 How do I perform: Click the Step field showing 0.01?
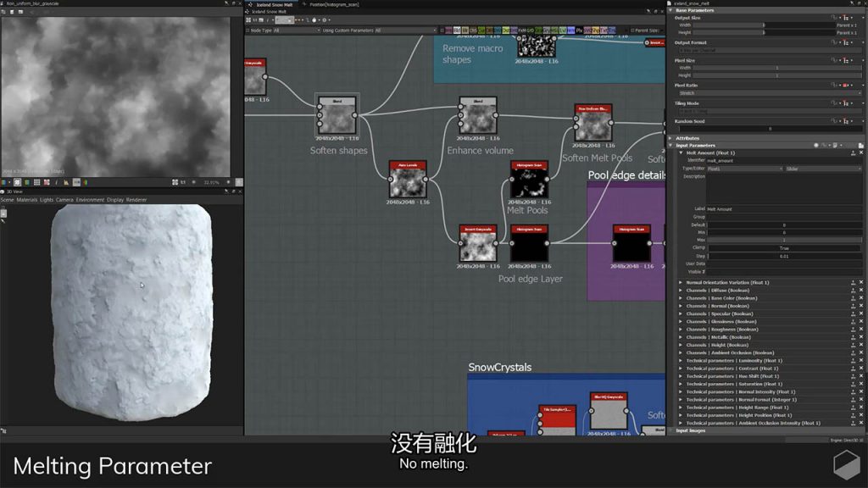pos(784,256)
